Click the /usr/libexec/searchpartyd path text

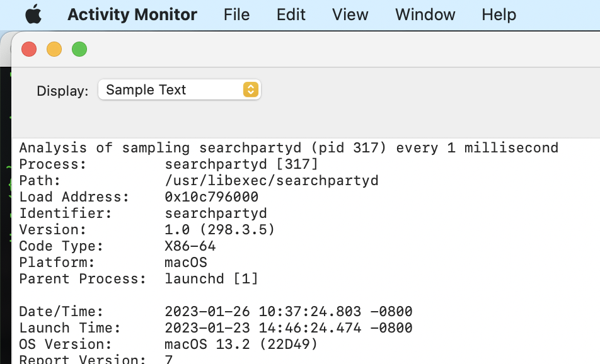(x=272, y=181)
